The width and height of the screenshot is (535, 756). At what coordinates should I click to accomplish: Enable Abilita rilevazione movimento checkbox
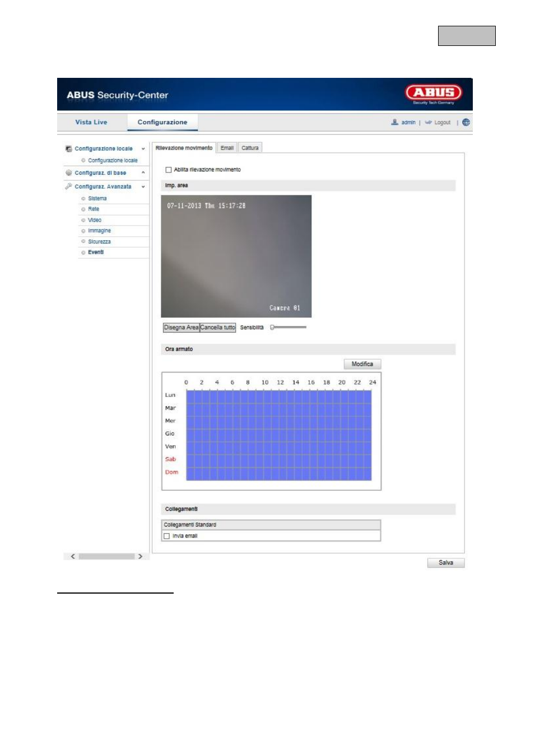point(168,170)
